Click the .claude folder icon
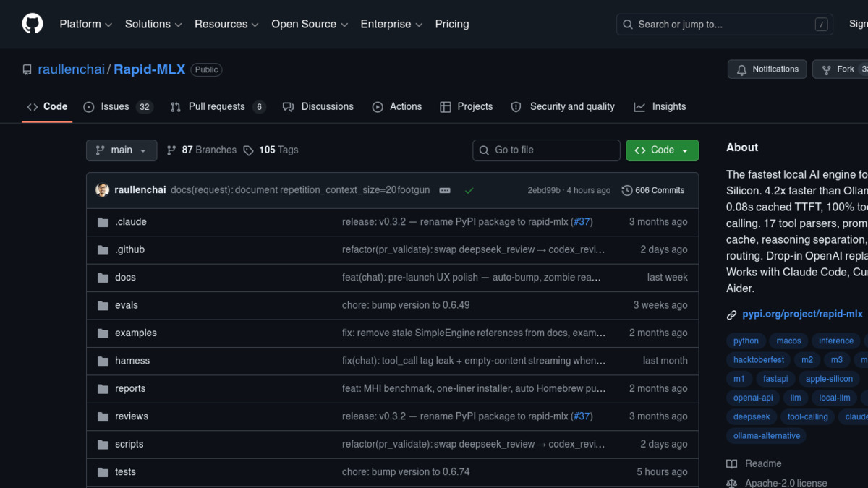 coord(103,222)
